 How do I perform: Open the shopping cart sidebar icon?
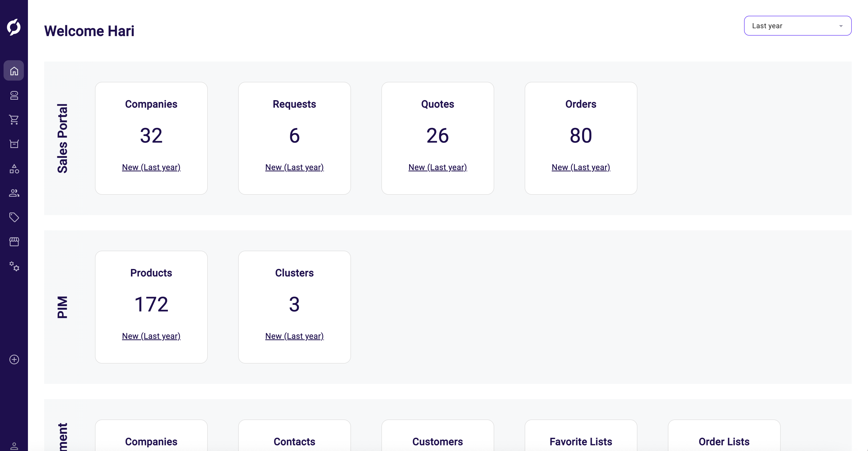14,119
